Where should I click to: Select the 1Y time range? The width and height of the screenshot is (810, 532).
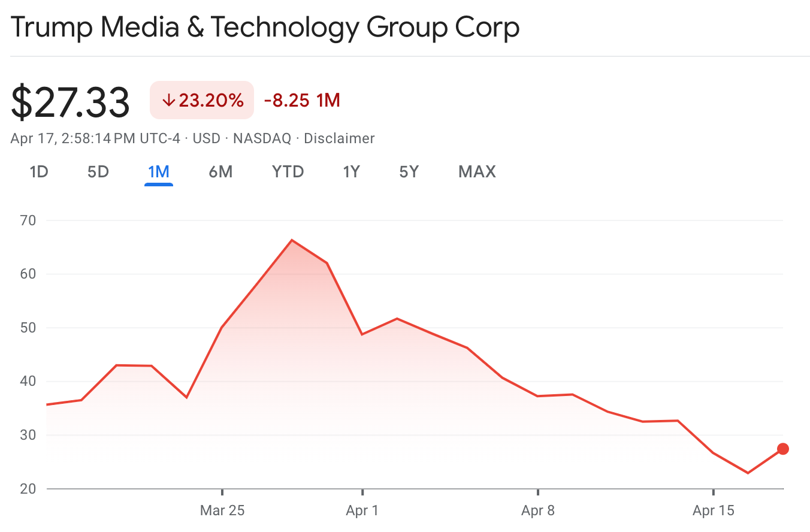352,172
